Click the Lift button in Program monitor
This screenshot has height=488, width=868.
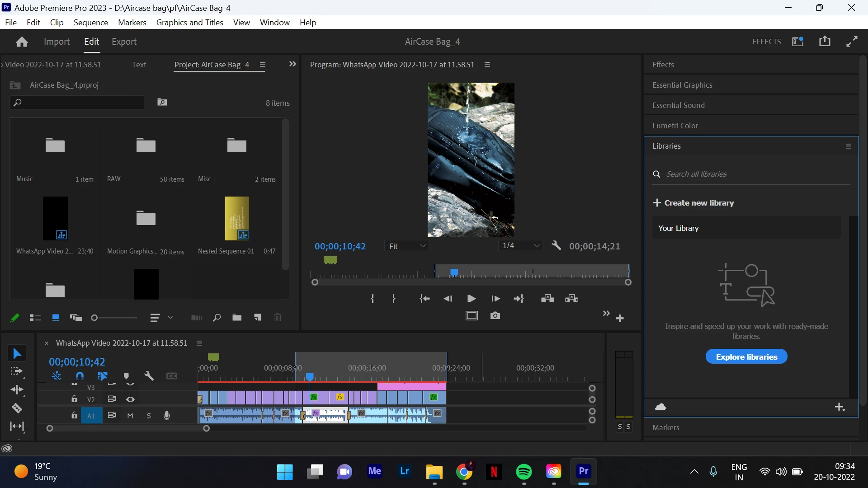click(547, 299)
